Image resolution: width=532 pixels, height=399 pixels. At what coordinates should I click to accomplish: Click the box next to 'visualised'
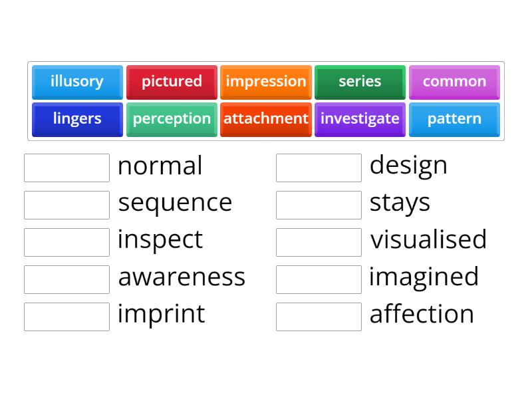tap(319, 242)
